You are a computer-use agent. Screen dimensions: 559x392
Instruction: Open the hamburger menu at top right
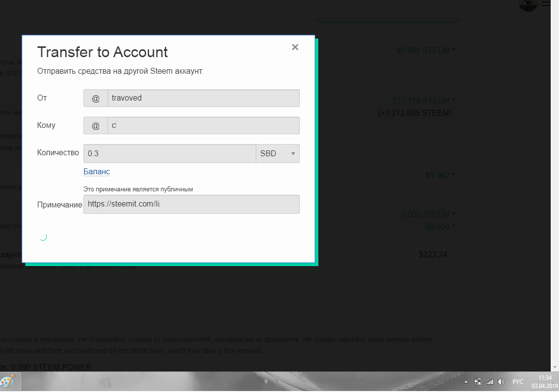click(x=546, y=3)
